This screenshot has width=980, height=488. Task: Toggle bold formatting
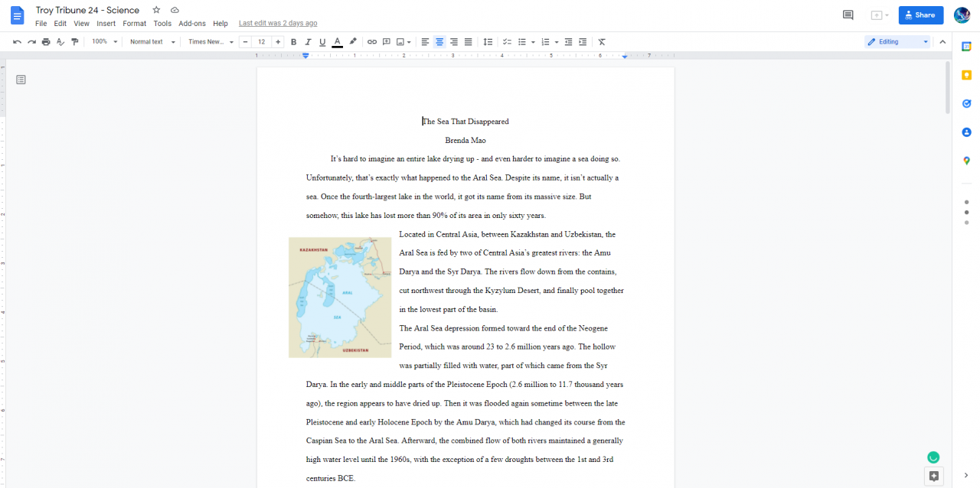293,42
